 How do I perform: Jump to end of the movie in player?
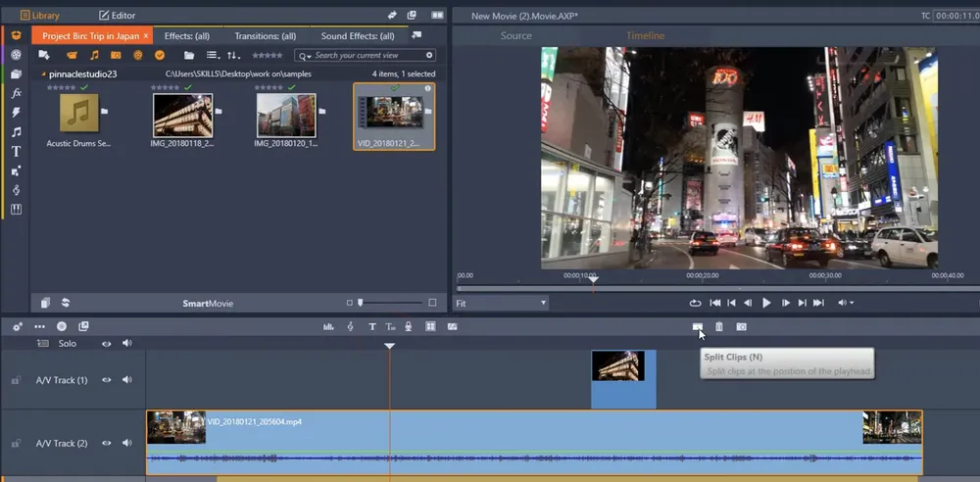818,303
